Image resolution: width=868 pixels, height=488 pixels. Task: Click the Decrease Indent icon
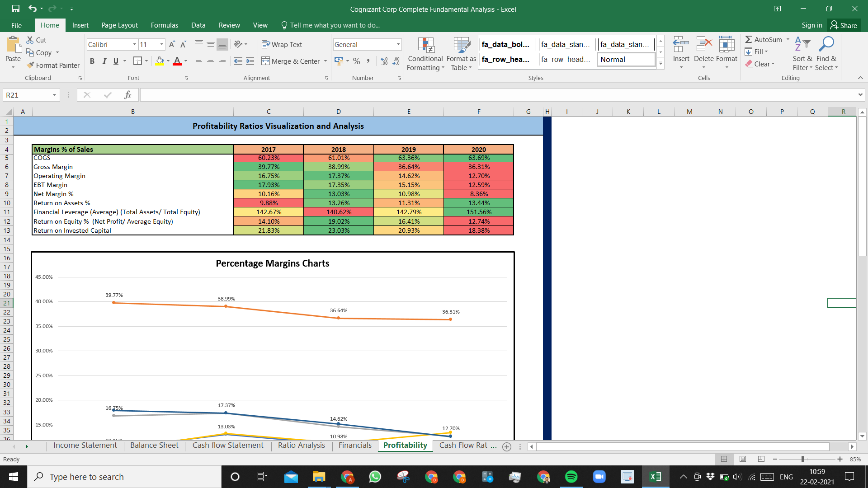238,61
